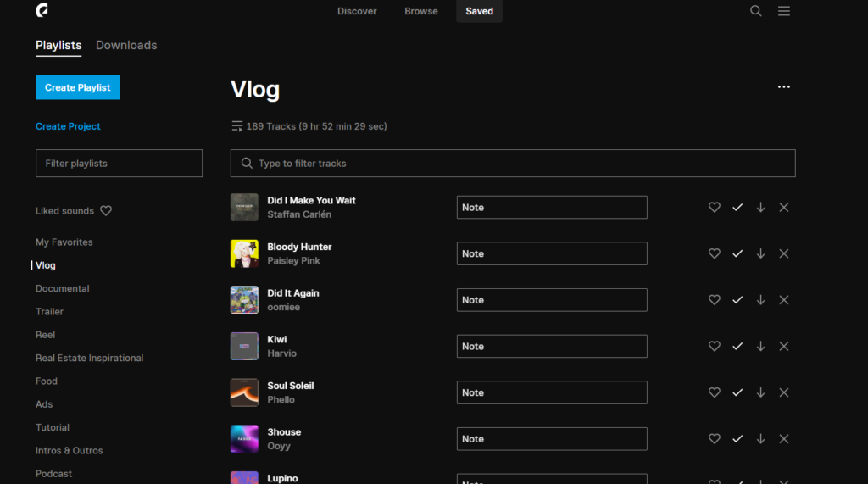This screenshot has height=484, width=868.
Task: Remove Bloody Hunter from playlist
Action: coord(784,253)
